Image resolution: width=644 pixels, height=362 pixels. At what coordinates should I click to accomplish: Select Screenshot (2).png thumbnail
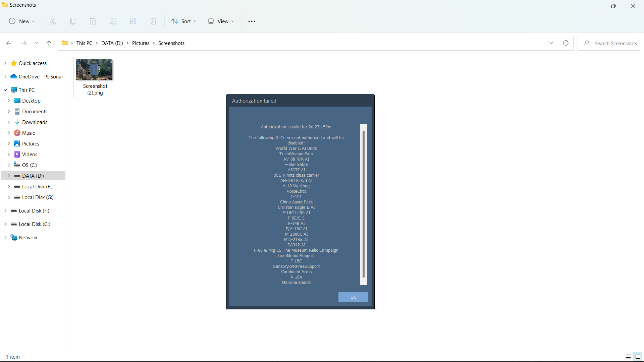coord(95,77)
